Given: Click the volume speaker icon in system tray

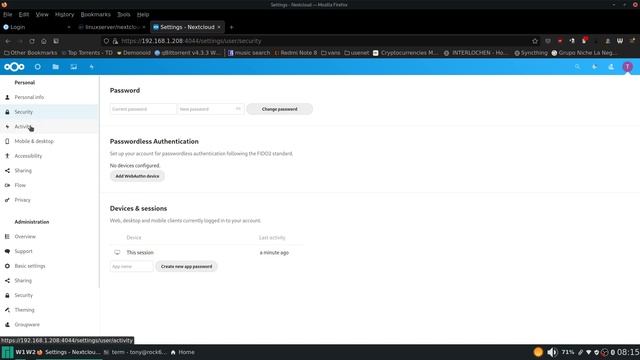Looking at the screenshot, I should [x=552, y=352].
